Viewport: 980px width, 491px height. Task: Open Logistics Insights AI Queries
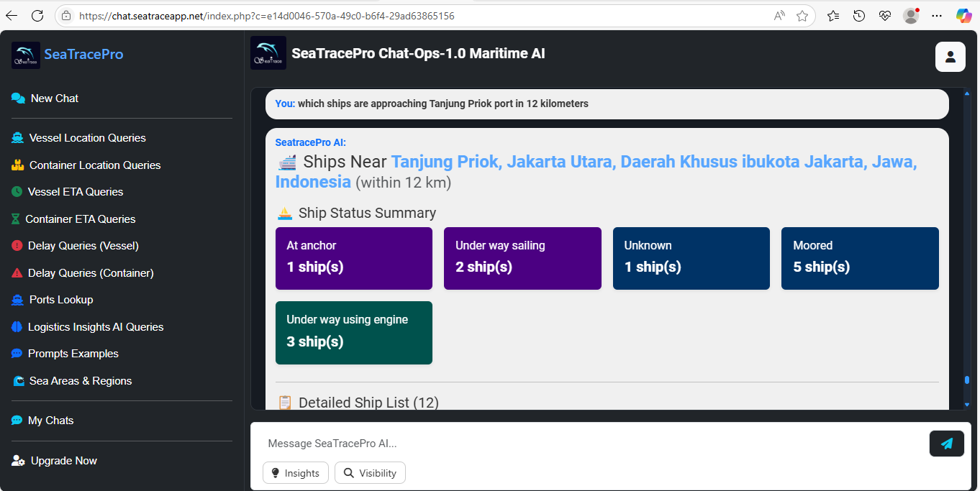point(87,327)
